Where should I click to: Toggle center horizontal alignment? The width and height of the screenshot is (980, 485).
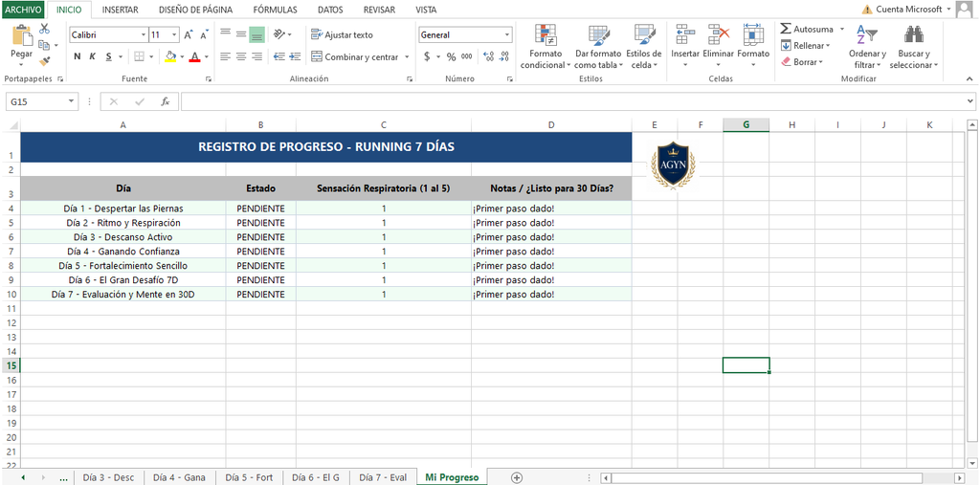241,56
